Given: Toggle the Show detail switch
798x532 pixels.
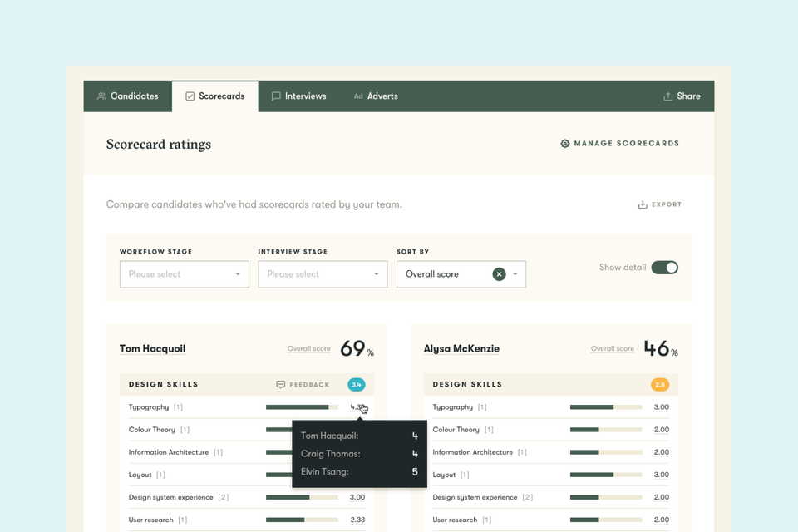Looking at the screenshot, I should point(665,268).
